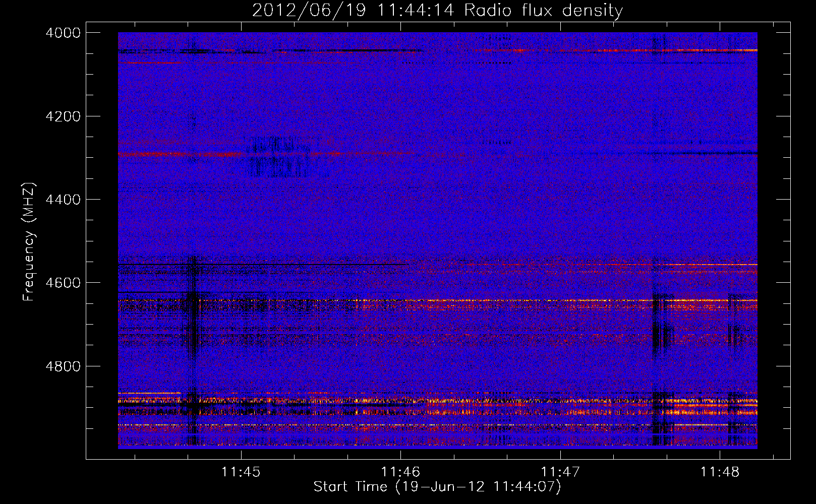This screenshot has width=816, height=504.
Task: Select the 4000 frequency axis label
Action: 63,33
